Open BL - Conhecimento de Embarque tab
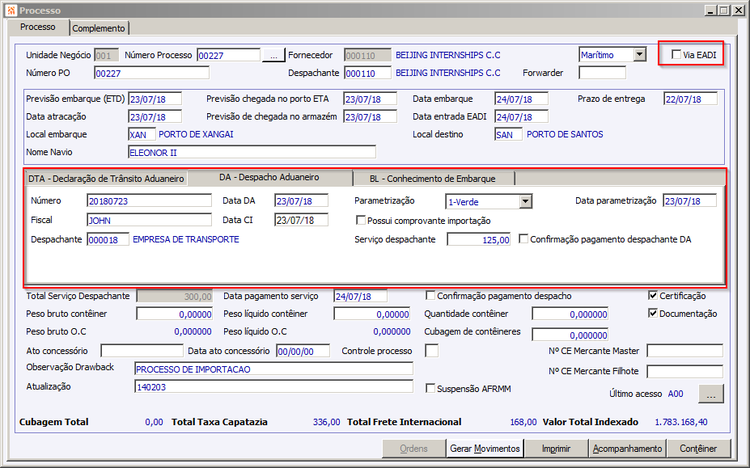The image size is (750, 468). [433, 178]
